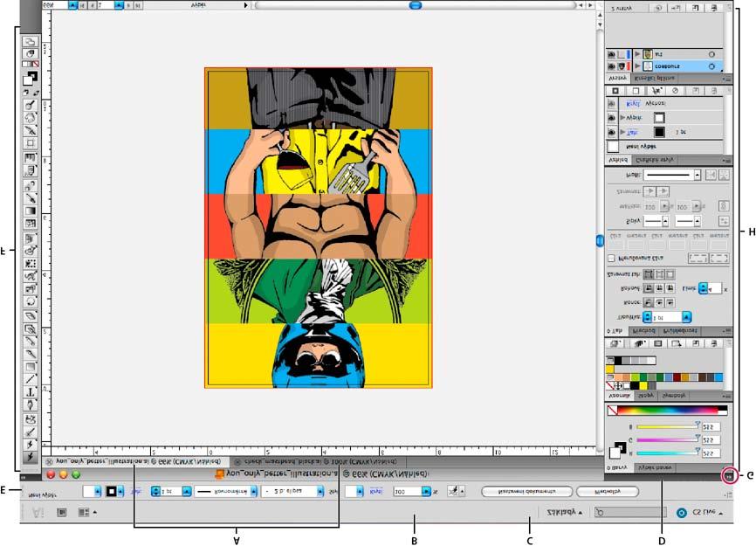The height and width of the screenshot is (546, 756).
Task: Adjust the magenta color slider
Action: (x=667, y=440)
